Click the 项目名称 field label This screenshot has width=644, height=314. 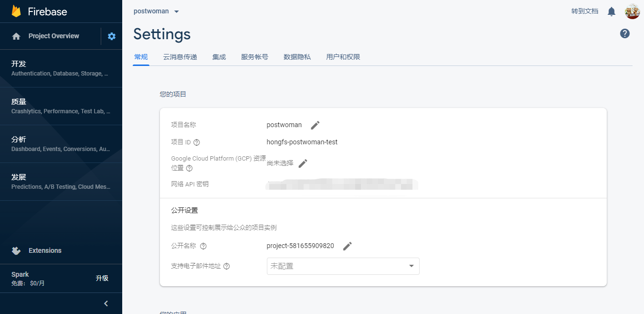[184, 125]
